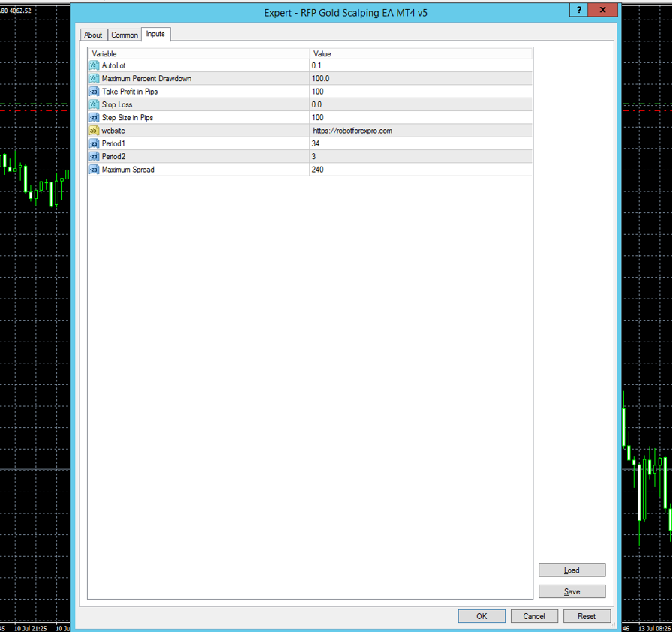Select Step Size in Pips value 100
The width and height of the screenshot is (672, 632).
tap(421, 118)
